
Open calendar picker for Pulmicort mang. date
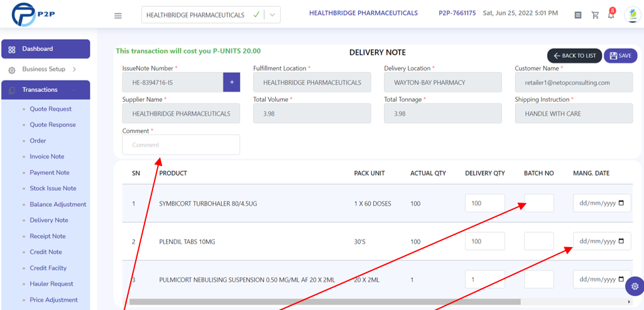click(x=621, y=279)
